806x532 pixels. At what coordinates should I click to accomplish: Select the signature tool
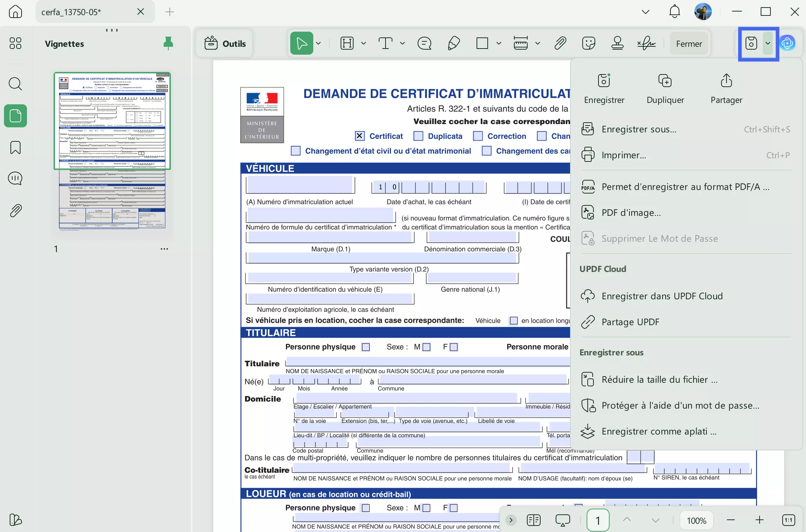click(x=646, y=43)
